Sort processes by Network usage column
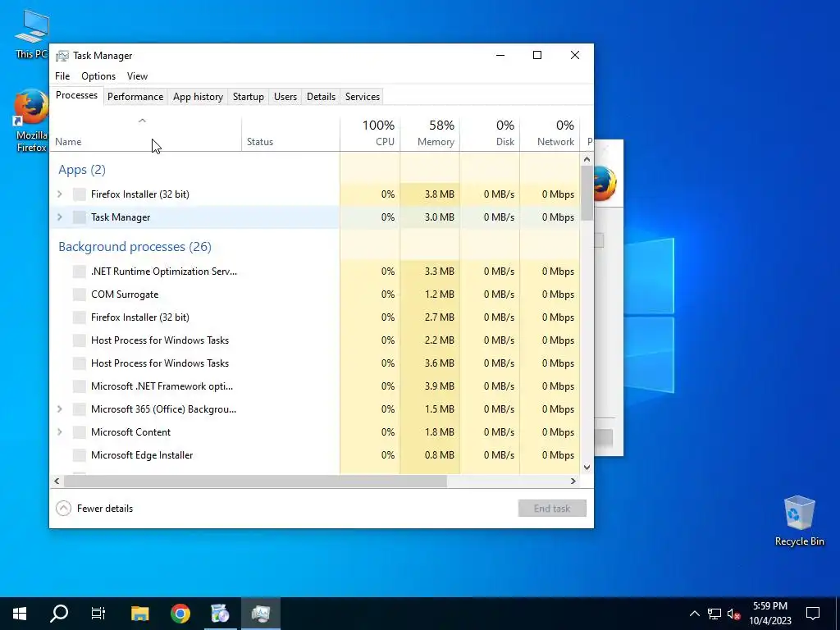840x630 pixels. click(550, 134)
